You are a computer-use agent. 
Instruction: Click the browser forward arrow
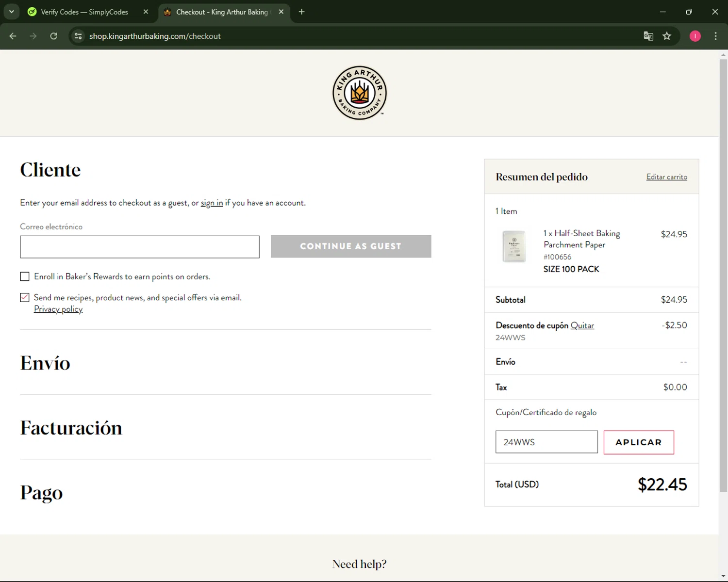point(33,36)
